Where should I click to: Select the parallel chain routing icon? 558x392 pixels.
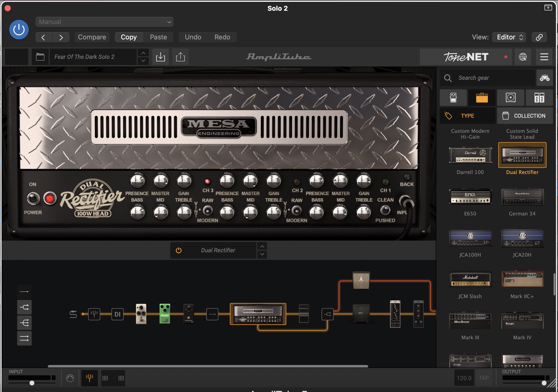click(x=24, y=338)
